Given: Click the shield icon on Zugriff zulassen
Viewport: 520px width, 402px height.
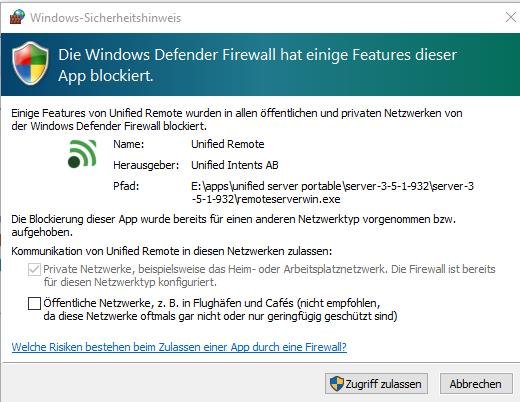Looking at the screenshot, I should 336,384.
